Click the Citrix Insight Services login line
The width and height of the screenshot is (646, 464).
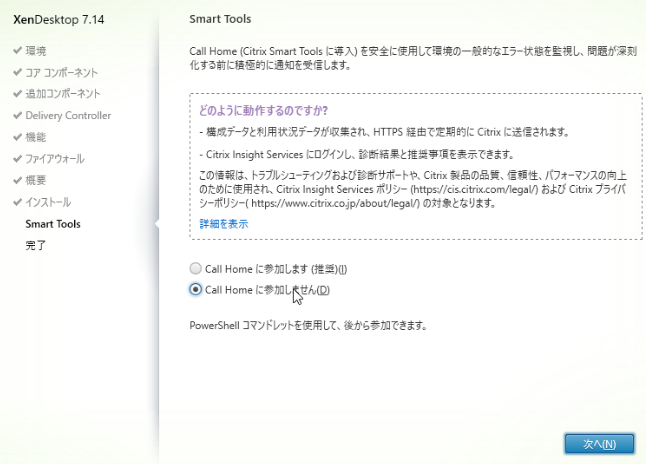[x=357, y=155]
